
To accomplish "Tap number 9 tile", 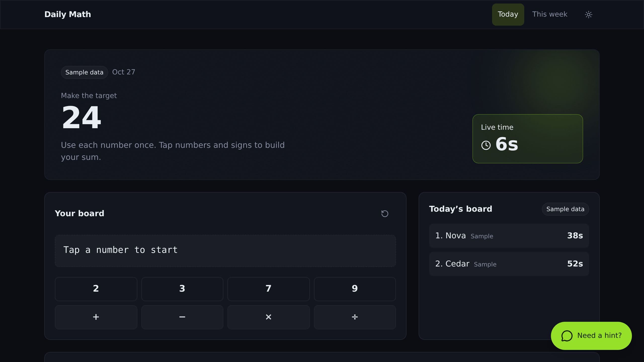I will pyautogui.click(x=355, y=289).
